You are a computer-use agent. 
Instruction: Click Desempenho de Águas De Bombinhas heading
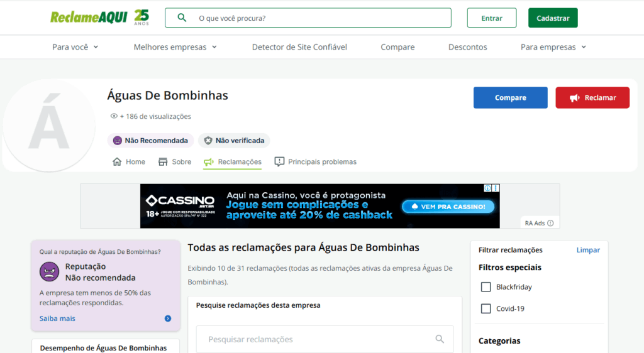pyautogui.click(x=103, y=348)
